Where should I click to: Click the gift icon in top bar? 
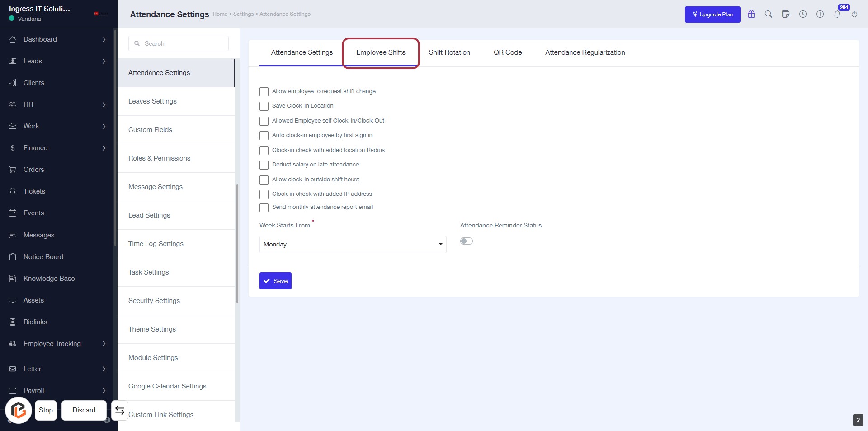click(751, 14)
